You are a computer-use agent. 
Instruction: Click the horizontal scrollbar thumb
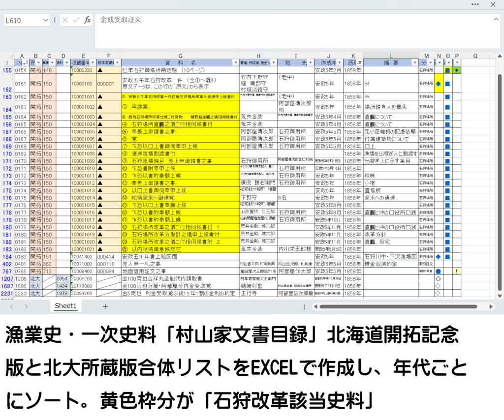point(398,307)
